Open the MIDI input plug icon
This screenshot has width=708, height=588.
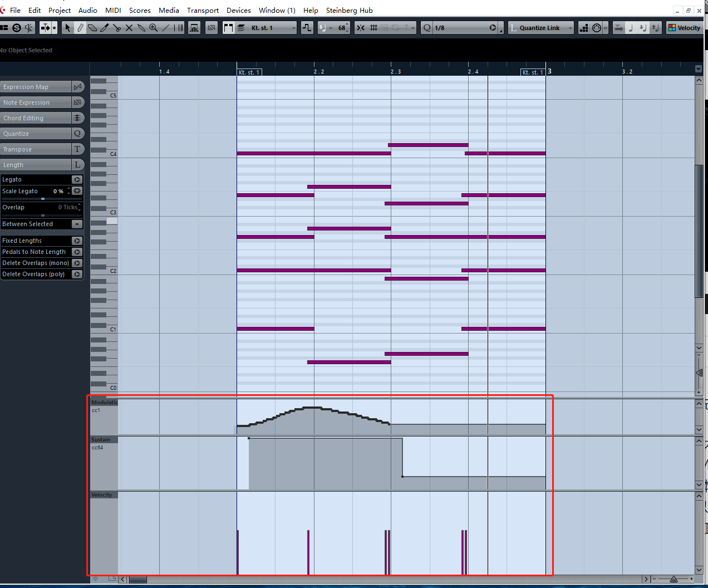[597, 27]
